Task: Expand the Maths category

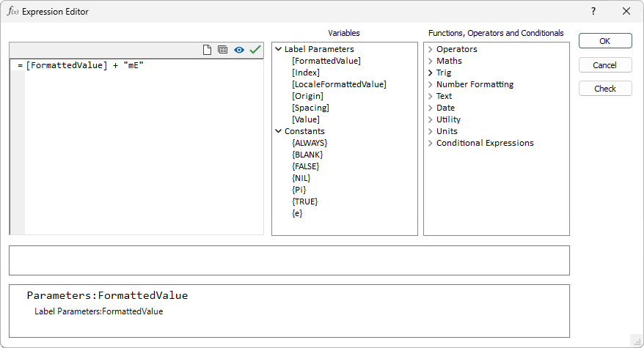Action: coord(431,61)
